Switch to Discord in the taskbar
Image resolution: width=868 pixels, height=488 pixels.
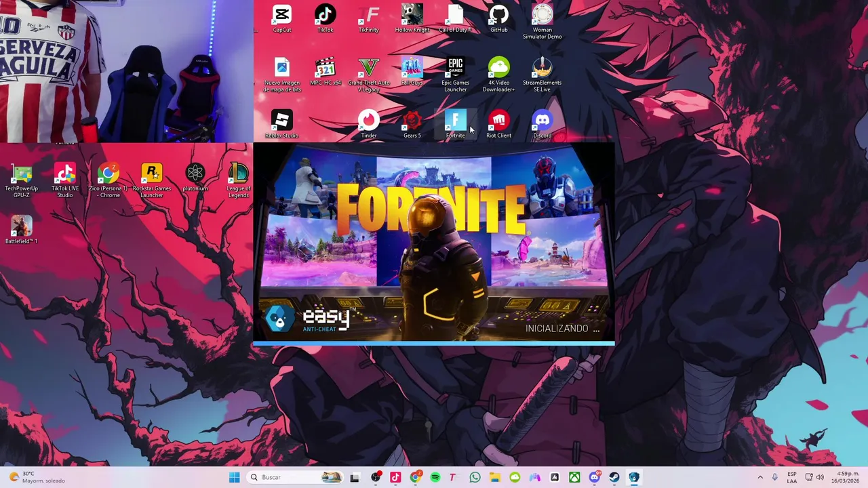(x=595, y=477)
